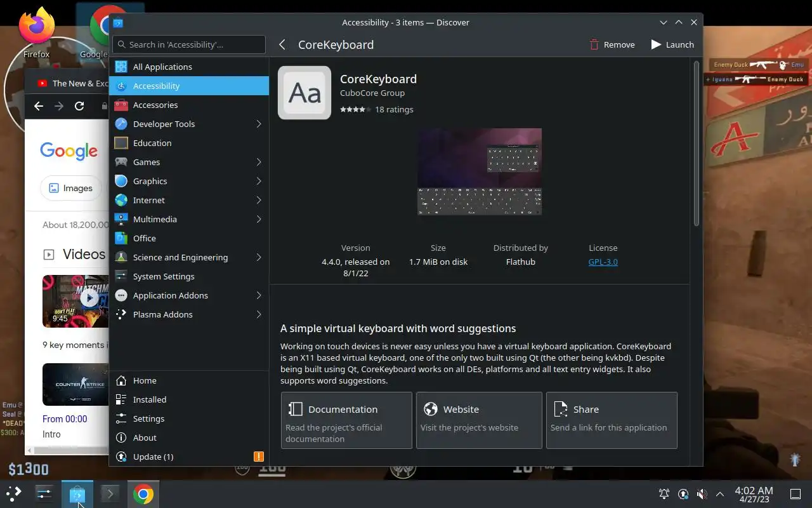Open the GPL-3.0 license link
Viewport: 812px width, 508px height.
pyautogui.click(x=603, y=262)
